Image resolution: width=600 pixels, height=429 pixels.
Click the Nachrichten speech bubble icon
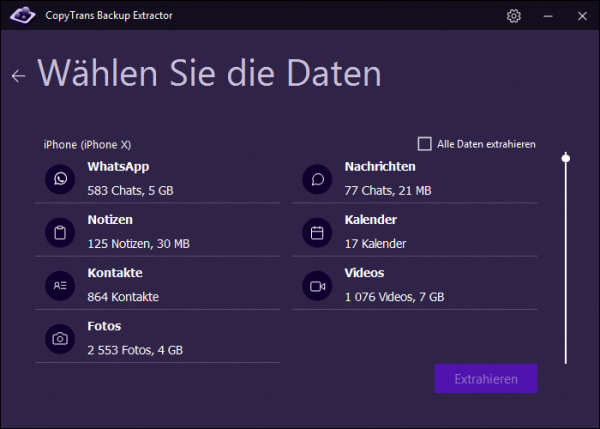(318, 179)
